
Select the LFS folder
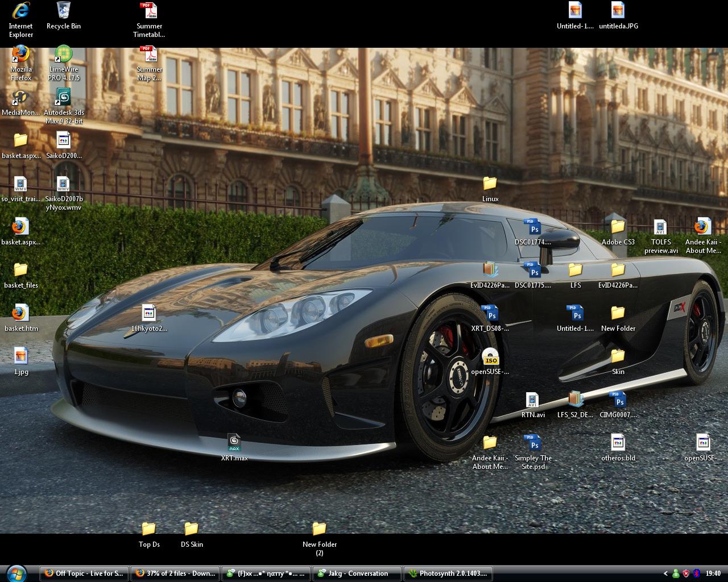point(576,269)
